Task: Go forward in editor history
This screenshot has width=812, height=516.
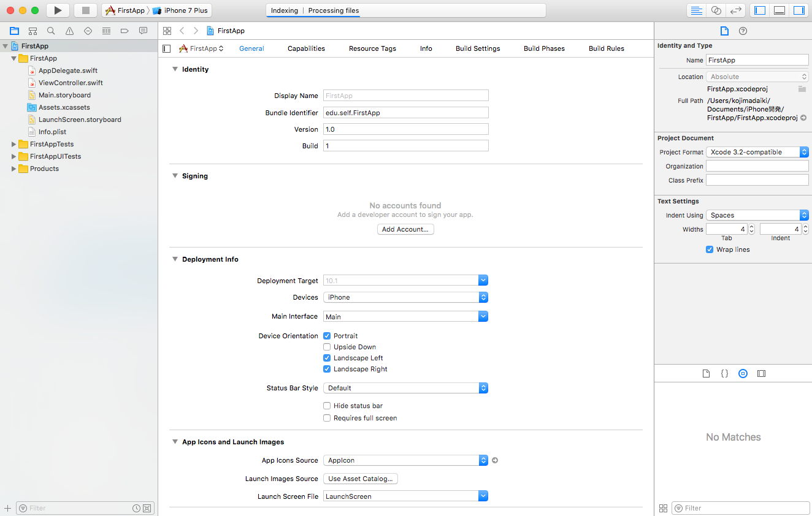Action: click(196, 31)
